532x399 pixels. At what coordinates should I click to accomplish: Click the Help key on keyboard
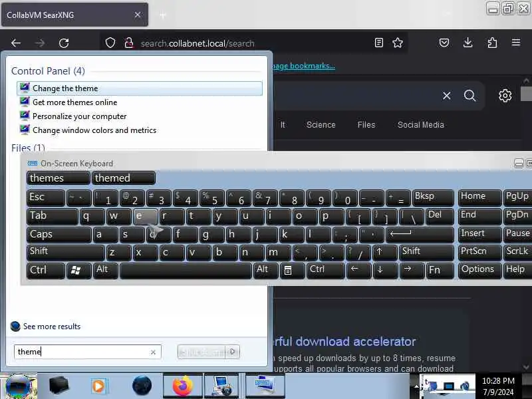coord(517,271)
